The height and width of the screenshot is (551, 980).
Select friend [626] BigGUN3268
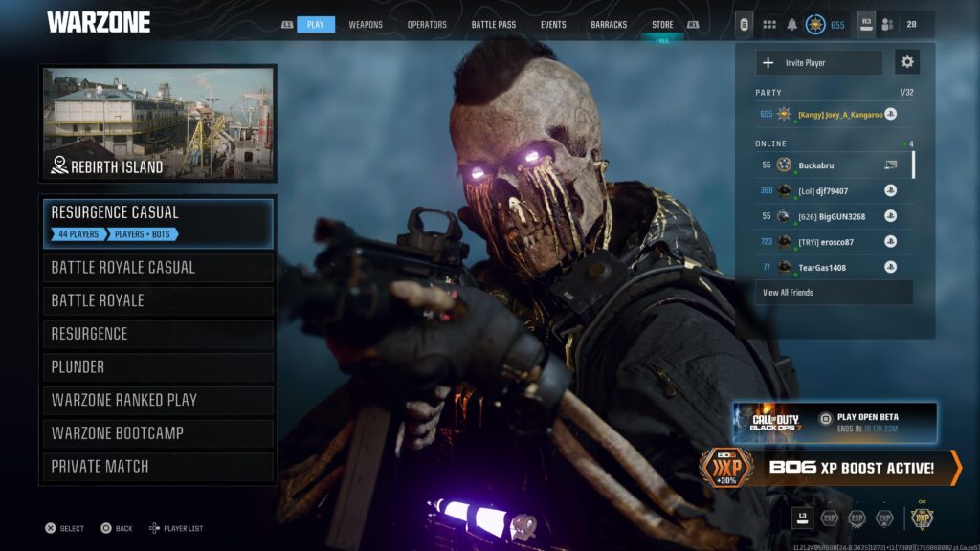(834, 216)
